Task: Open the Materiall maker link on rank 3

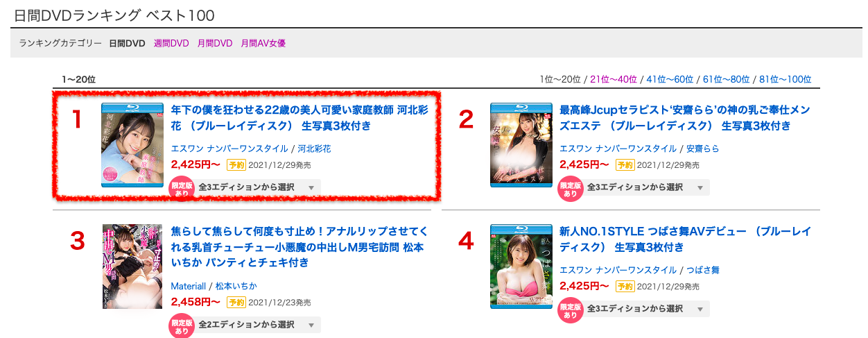Action: [x=189, y=286]
